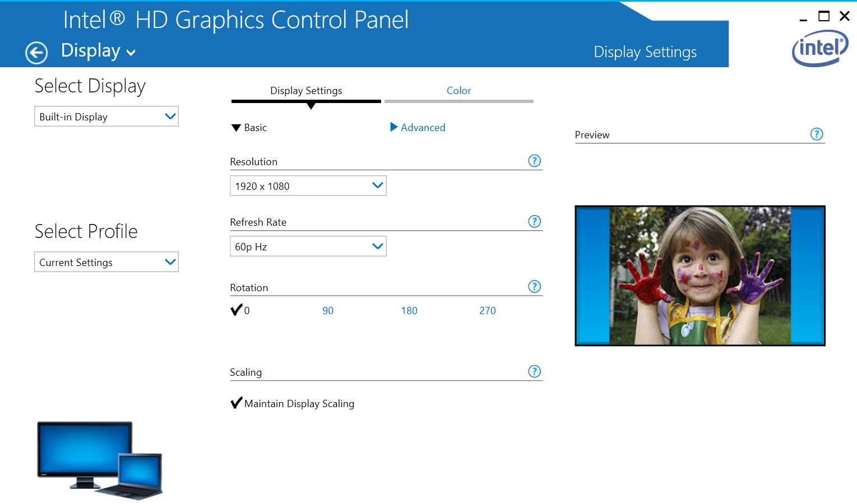
Task: Click the Intel logo
Action: [820, 48]
